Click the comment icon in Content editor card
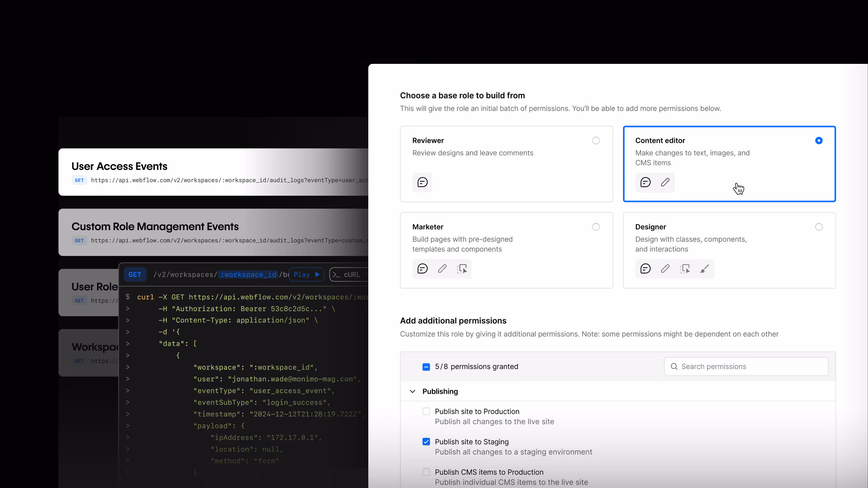Image resolution: width=868 pixels, height=488 pixels. pos(645,182)
